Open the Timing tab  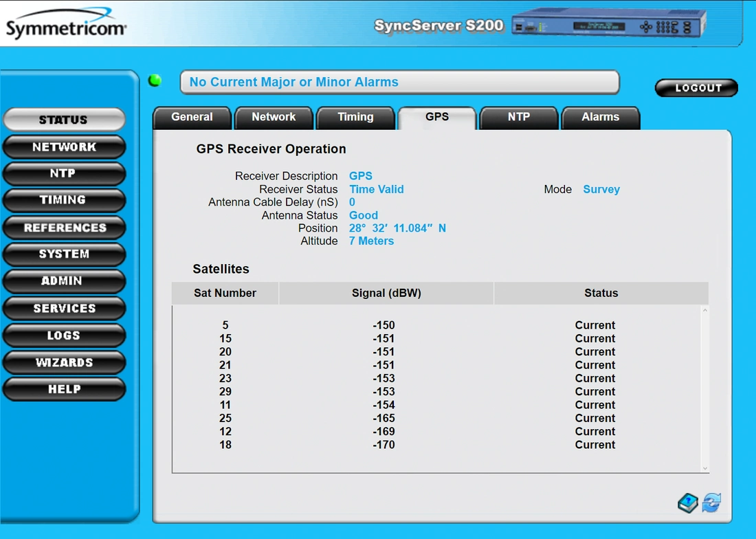(x=355, y=118)
